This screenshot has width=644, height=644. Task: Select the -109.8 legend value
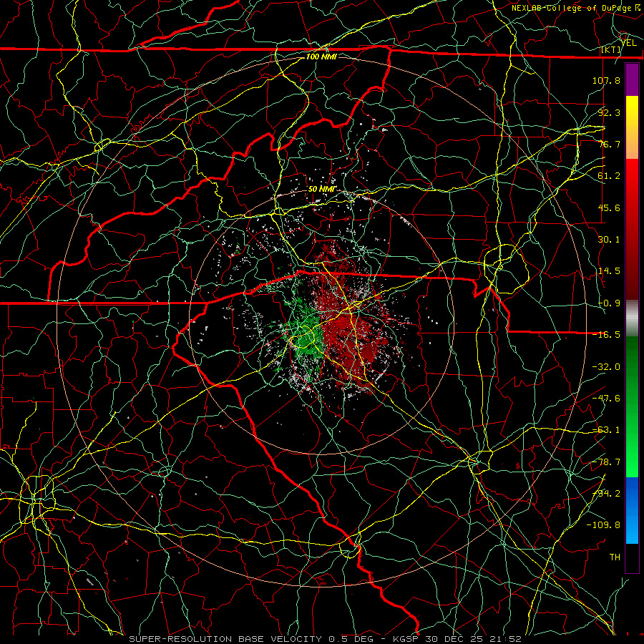pos(603,525)
